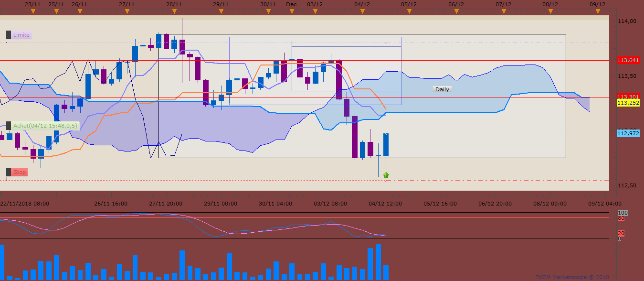Click the orange day marker under 08/12
Viewport: 644px width, 281px height.
pyautogui.click(x=550, y=11)
